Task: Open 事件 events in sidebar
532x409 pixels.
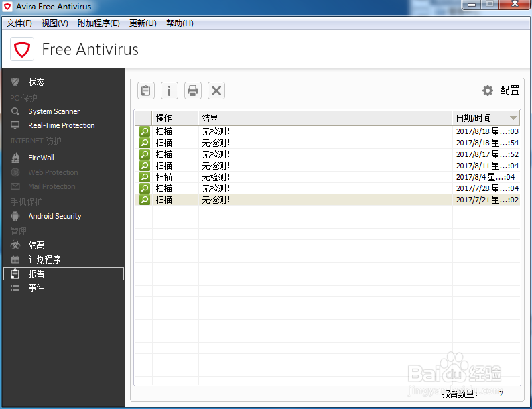Action: tap(36, 288)
